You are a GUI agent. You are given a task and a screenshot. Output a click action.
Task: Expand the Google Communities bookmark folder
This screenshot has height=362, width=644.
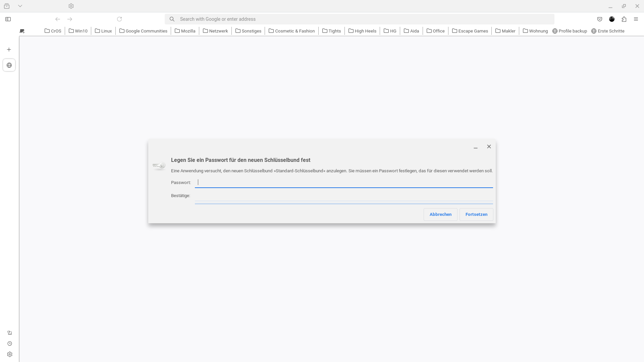click(x=143, y=31)
